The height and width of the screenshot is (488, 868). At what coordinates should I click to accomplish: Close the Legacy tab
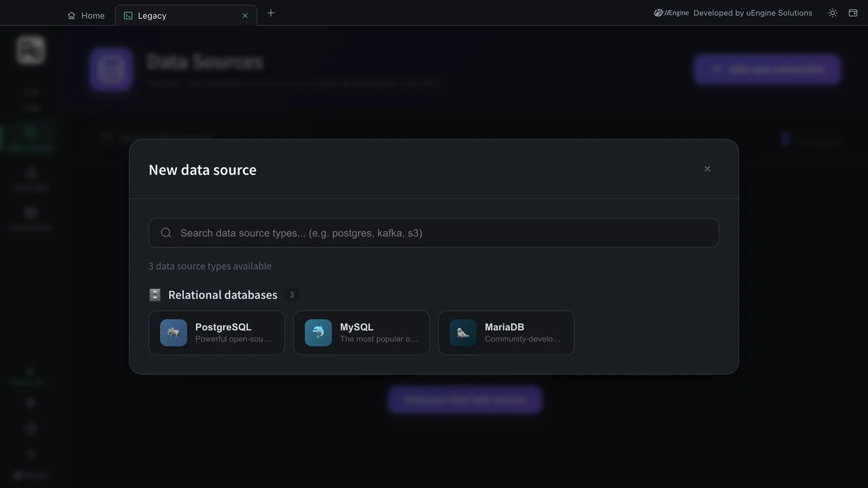point(245,16)
